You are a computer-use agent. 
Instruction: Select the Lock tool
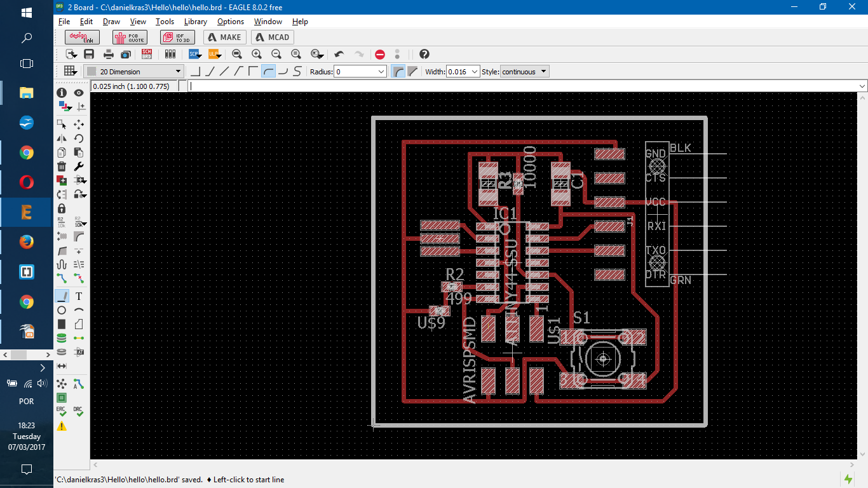pos(62,208)
